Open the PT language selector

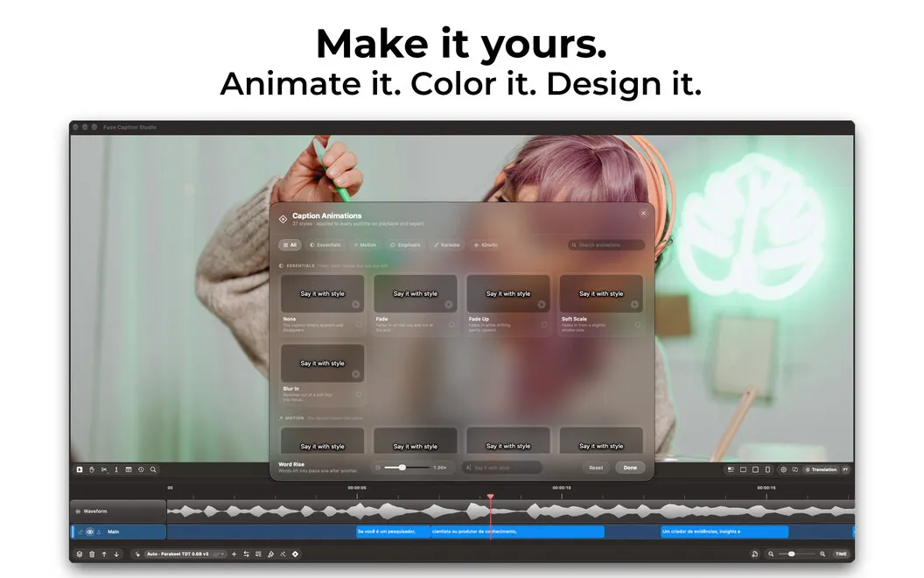coord(845,469)
